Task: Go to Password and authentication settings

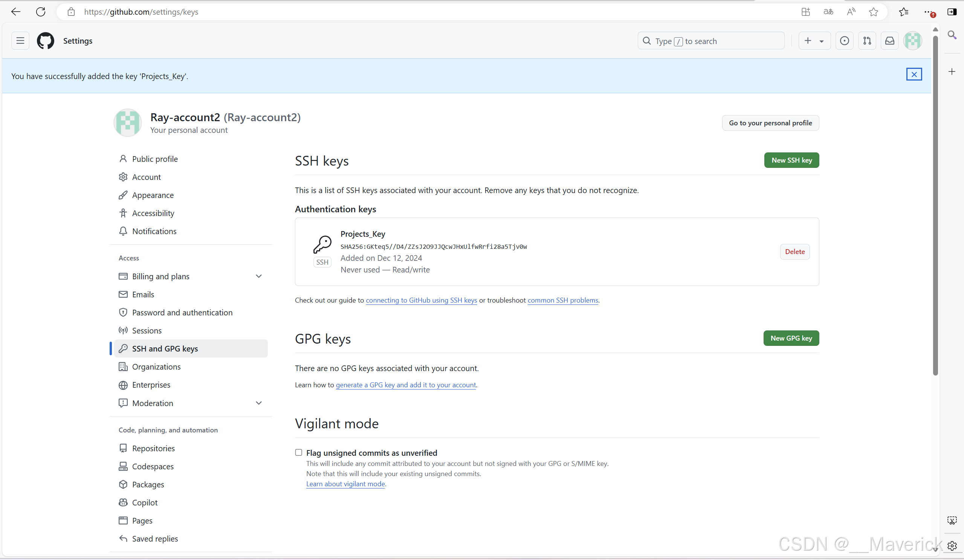Action: [182, 312]
